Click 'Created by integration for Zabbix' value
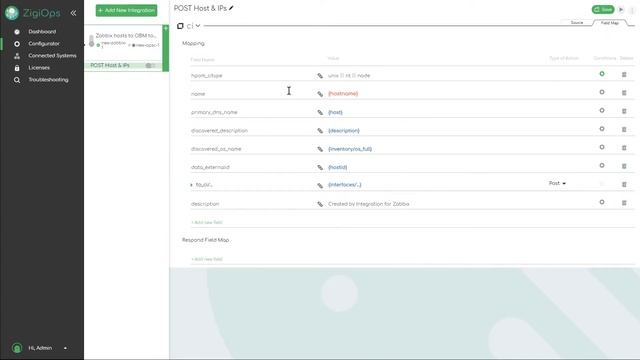The image size is (640, 360). click(369, 204)
